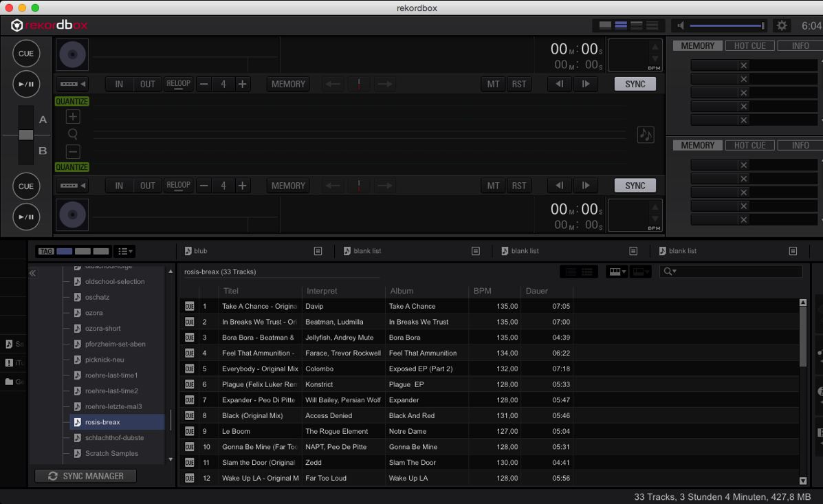Open the column view dropdown
This screenshot has height=504, width=823.
point(616,272)
